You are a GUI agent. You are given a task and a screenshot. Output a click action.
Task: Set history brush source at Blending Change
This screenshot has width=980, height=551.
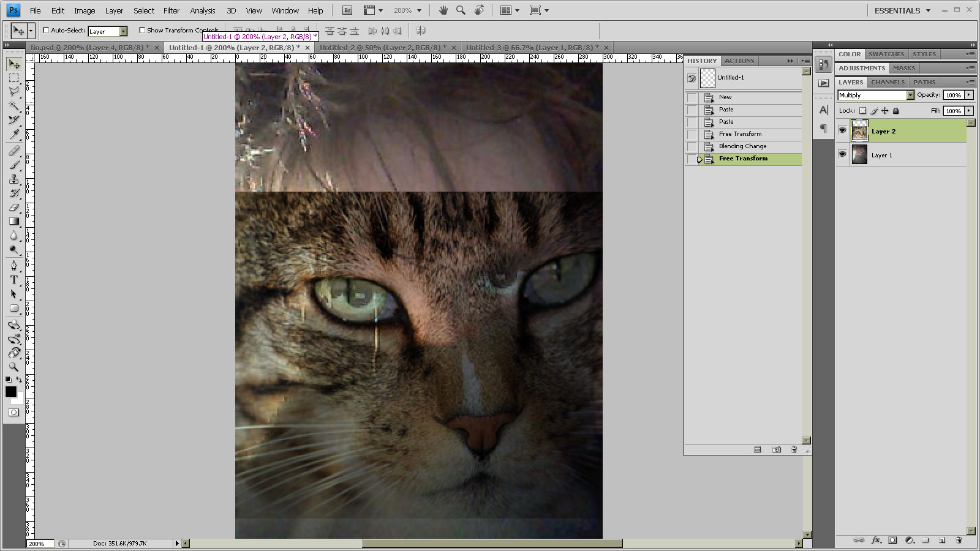692,146
